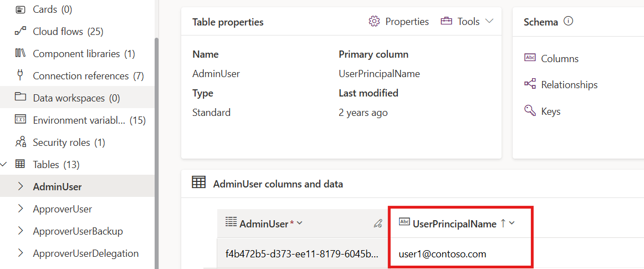
Task: Open the Tools dropdown chevron
Action: [489, 22]
